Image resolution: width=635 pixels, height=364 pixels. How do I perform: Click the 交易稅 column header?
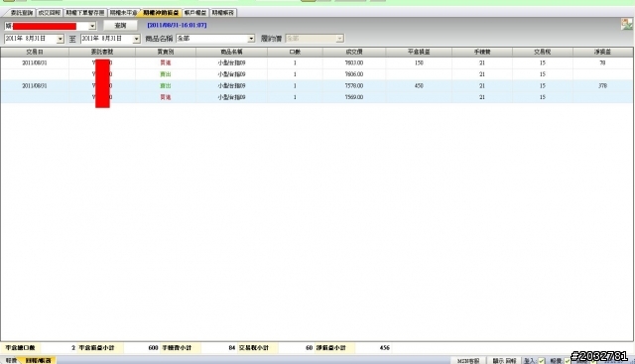point(543,52)
